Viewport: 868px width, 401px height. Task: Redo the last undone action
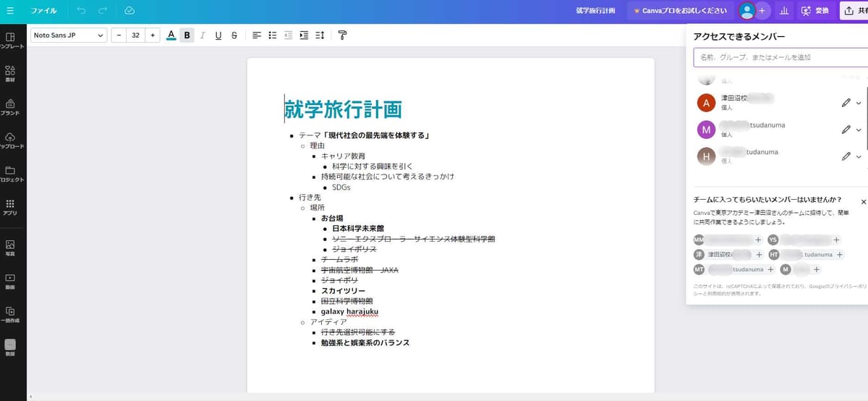coord(103,11)
